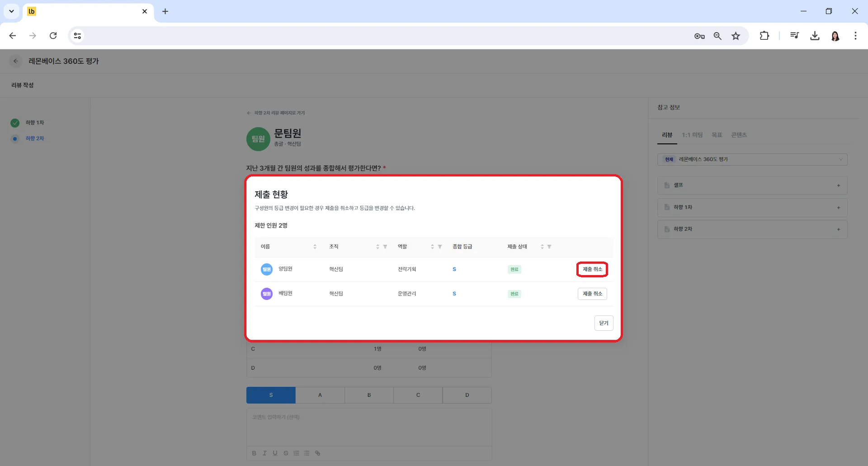
Task: Switch to the 목표 tab
Action: tap(717, 135)
